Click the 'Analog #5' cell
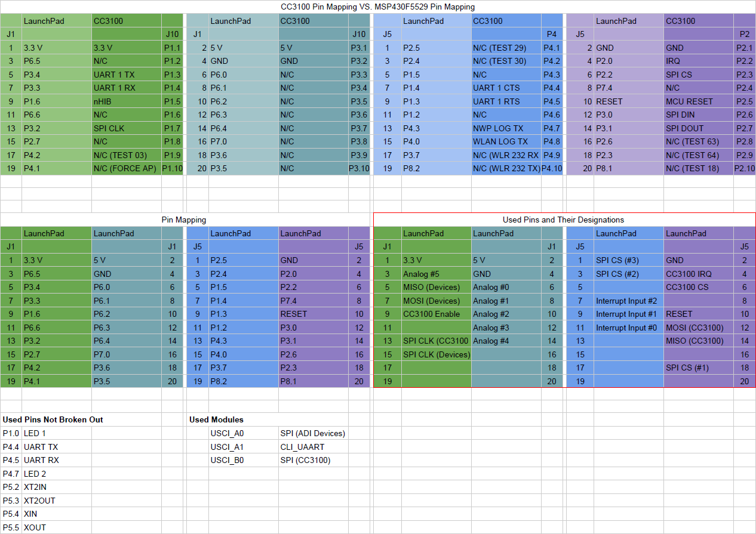The image size is (756, 534). pyautogui.click(x=437, y=274)
